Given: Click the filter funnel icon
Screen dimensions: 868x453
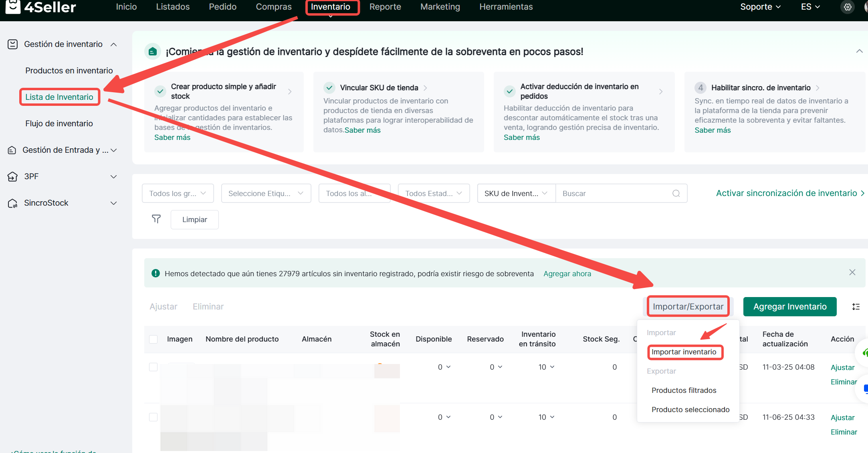Looking at the screenshot, I should pos(156,219).
